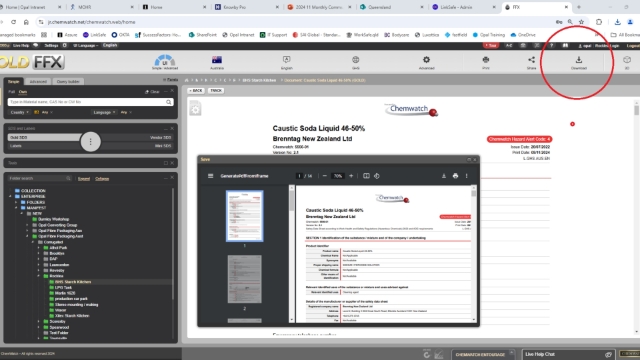Switch to the Query builder tab

68,82
